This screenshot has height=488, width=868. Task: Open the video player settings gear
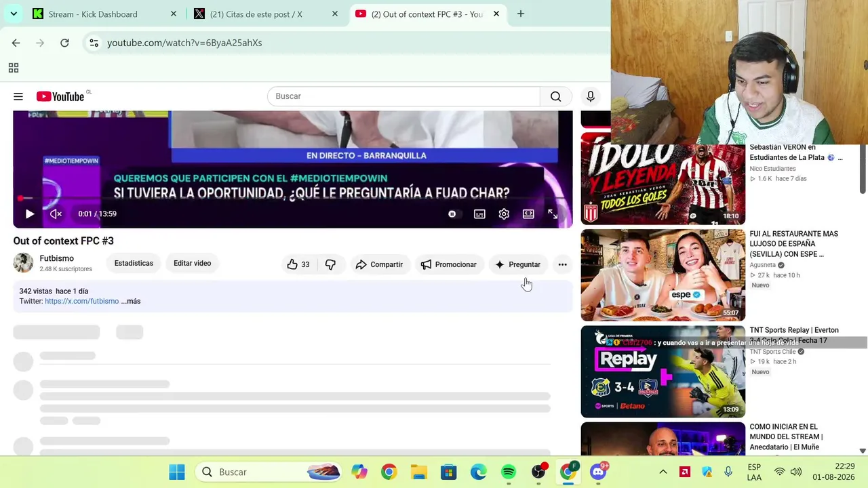[504, 214]
